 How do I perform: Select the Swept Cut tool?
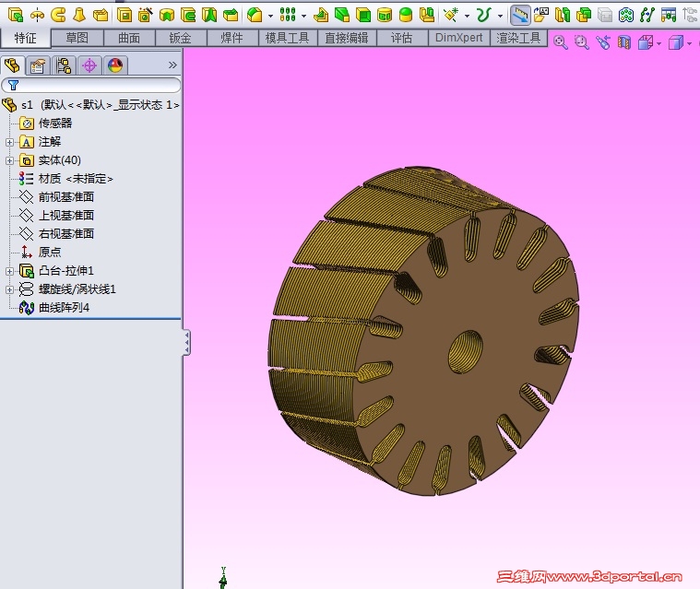tap(188, 15)
